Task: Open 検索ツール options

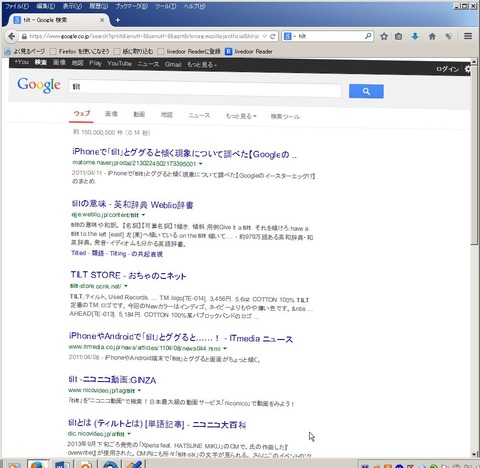Action: click(285, 116)
